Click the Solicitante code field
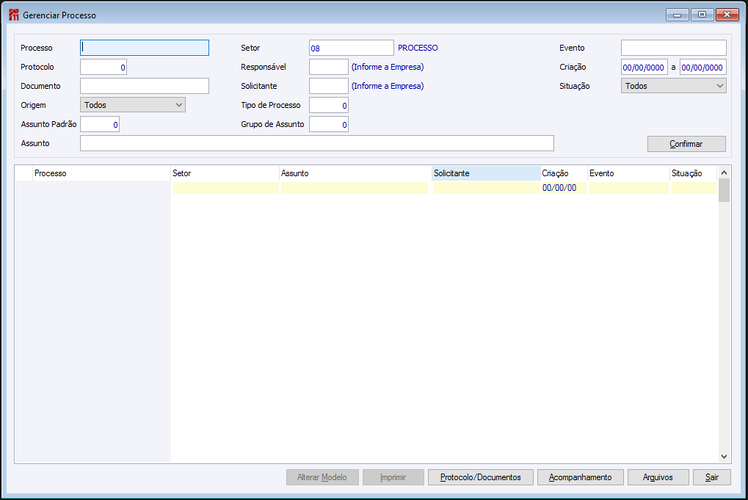Image resolution: width=748 pixels, height=500 pixels. click(x=329, y=86)
